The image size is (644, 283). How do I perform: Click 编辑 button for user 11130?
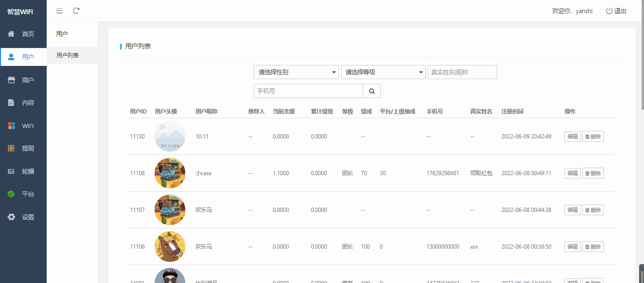pyautogui.click(x=572, y=137)
